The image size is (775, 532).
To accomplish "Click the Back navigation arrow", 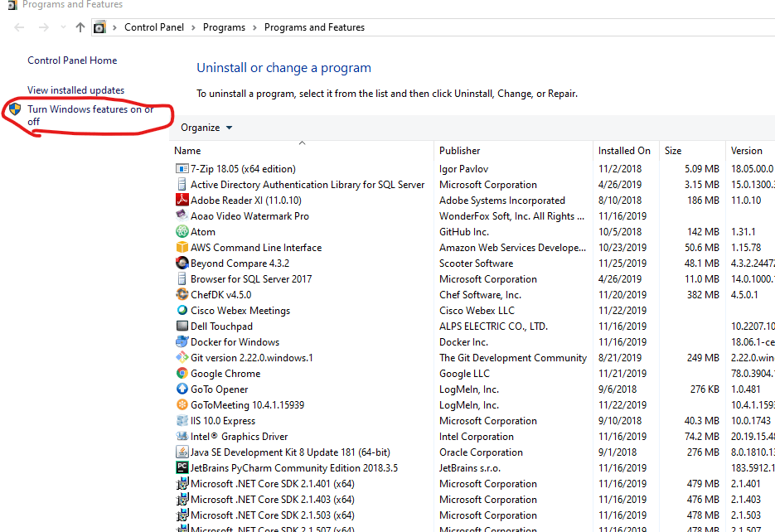I will pos(19,27).
